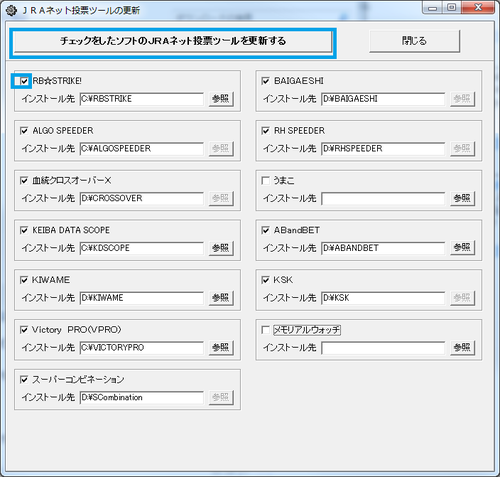Click the D:¥RHSPEEDER install path field
Viewport: 500px width, 477px height.
tap(383, 149)
